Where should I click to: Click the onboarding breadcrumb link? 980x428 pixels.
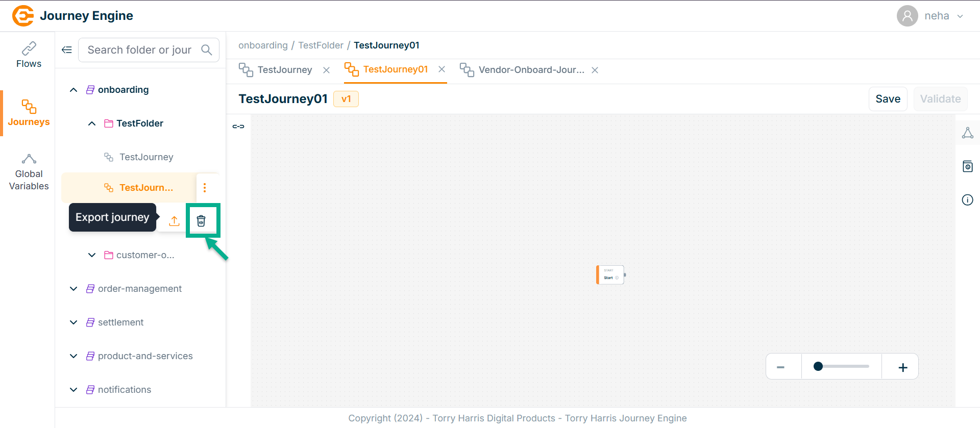tap(263, 45)
